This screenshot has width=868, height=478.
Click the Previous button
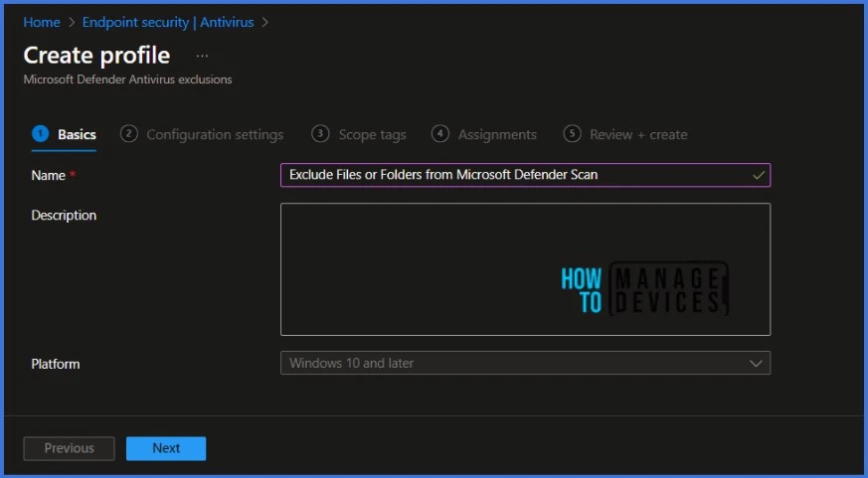coord(70,448)
